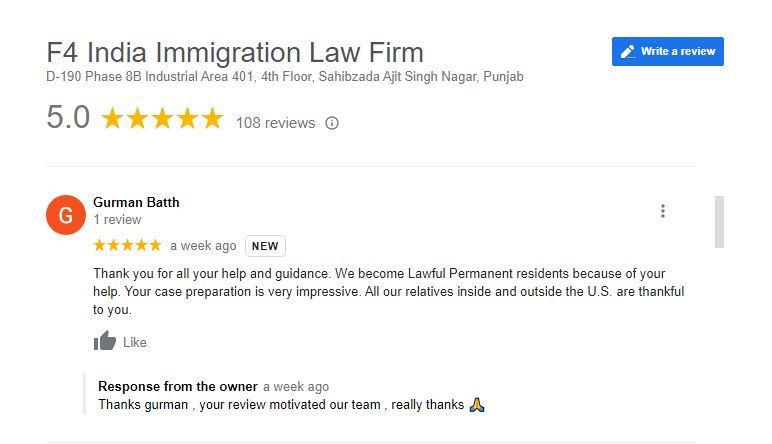Click Gurman Batth's orange G avatar
The image size is (772, 444).
point(65,215)
